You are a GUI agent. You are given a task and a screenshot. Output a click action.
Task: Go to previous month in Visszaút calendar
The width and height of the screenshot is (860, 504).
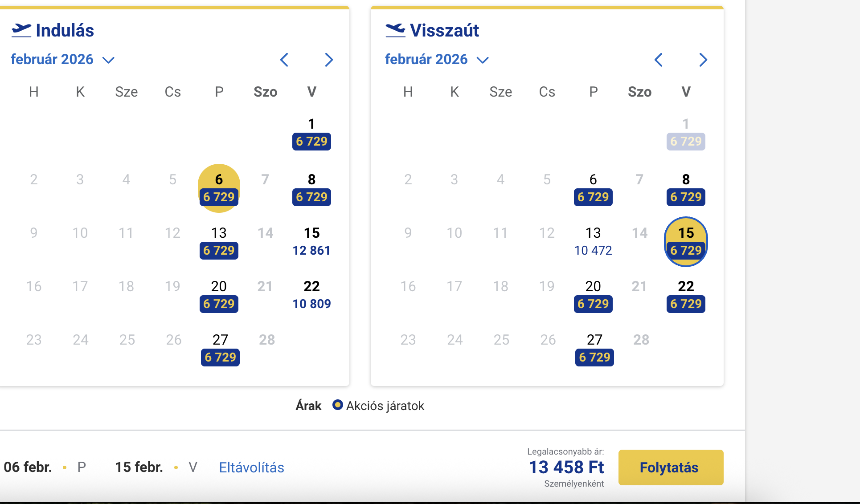(x=659, y=60)
